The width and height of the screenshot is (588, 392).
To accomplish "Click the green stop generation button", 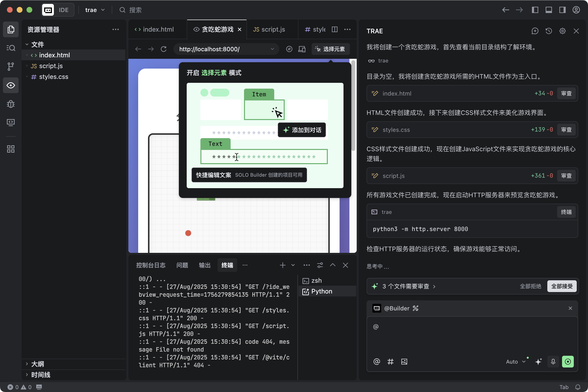I will click(568, 362).
